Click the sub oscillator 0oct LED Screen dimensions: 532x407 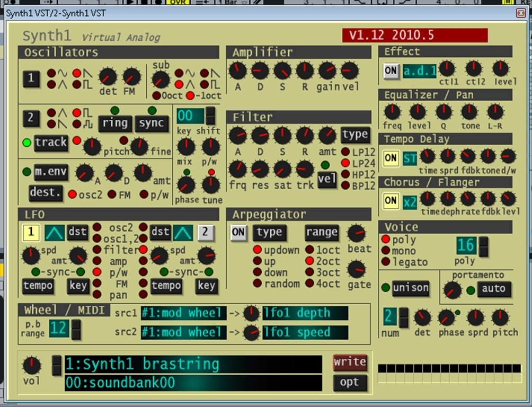[156, 96]
